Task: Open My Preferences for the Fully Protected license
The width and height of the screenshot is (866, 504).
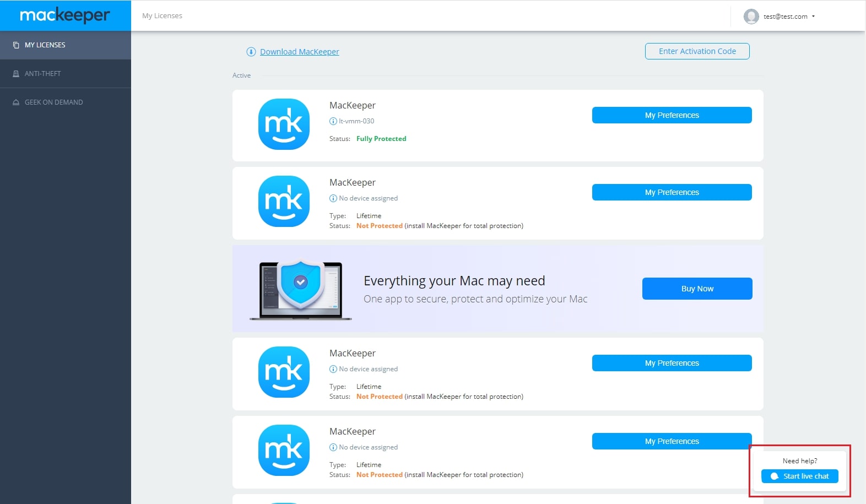Action: coord(672,115)
